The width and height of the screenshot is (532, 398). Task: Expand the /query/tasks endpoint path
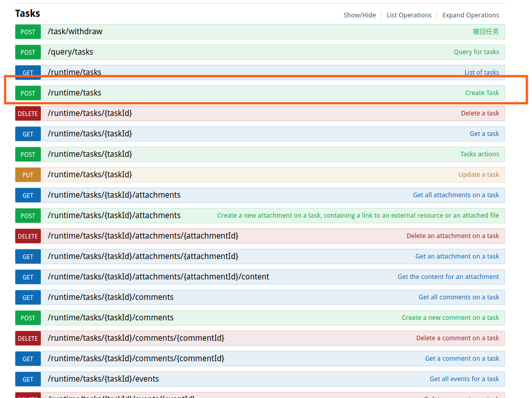pyautogui.click(x=70, y=52)
